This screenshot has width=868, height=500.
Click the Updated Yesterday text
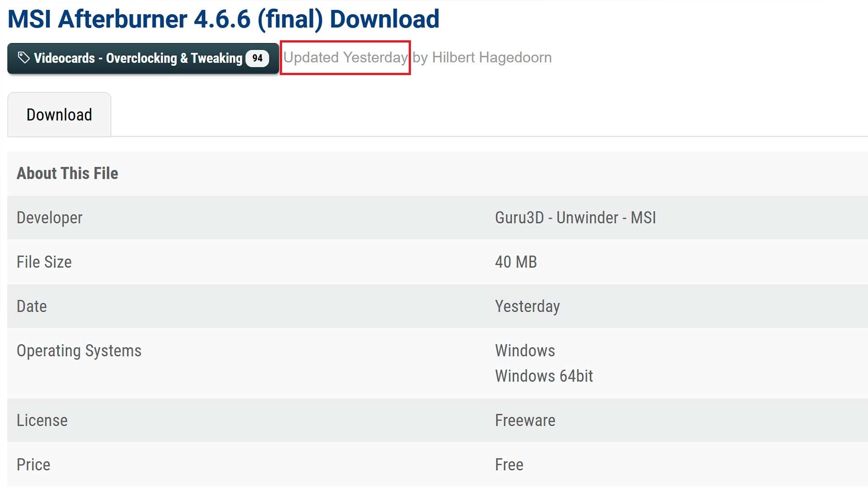click(x=345, y=57)
